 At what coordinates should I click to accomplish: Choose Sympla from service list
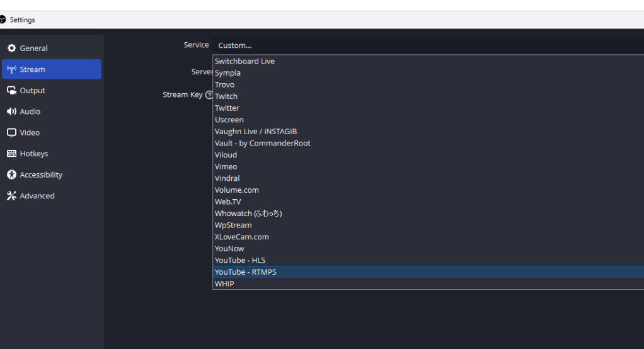point(428,72)
